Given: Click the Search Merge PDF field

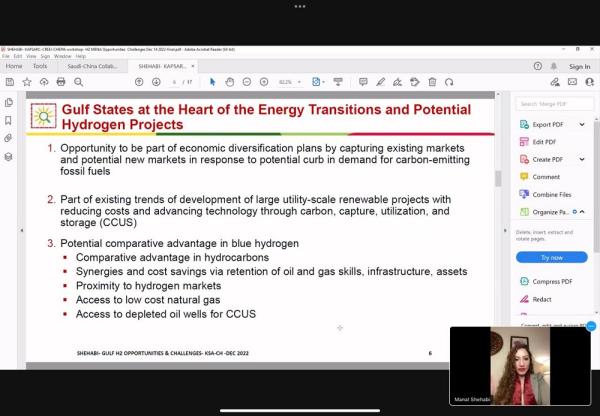Looking at the screenshot, I should pyautogui.click(x=554, y=104).
